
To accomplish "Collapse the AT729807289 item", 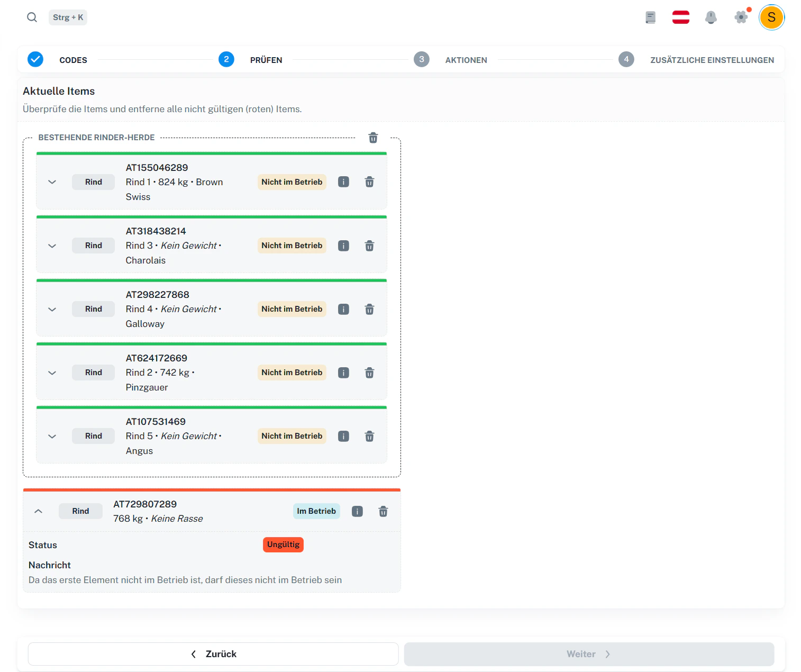I will [x=38, y=511].
